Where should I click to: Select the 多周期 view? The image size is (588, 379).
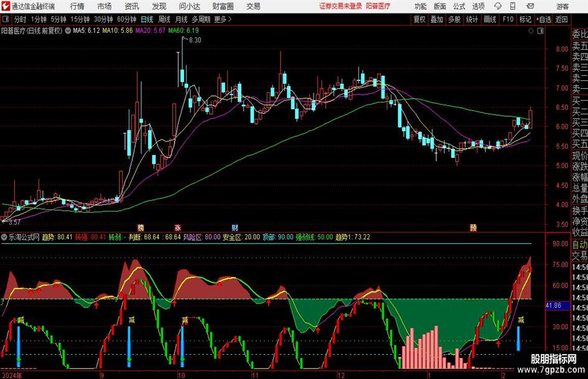201,19
